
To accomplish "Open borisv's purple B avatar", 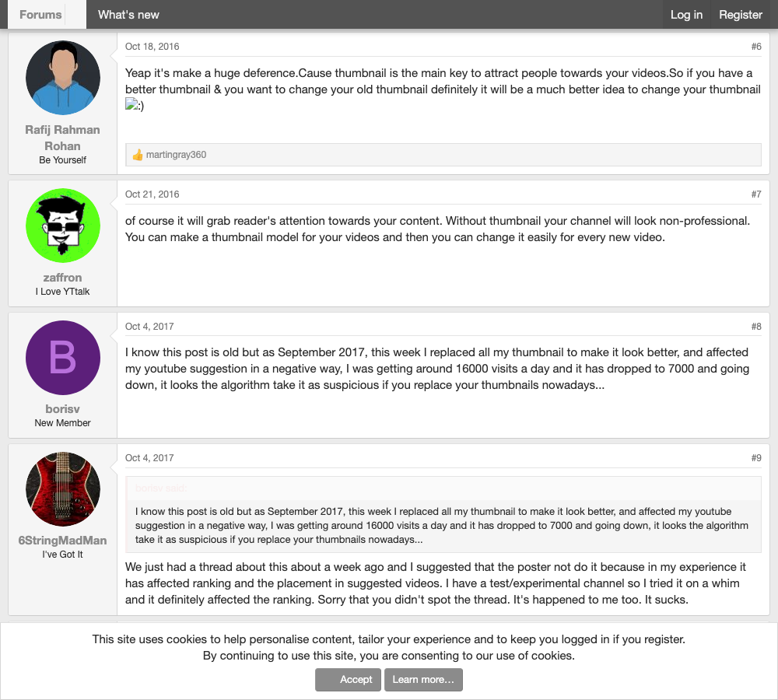I will pos(62,358).
